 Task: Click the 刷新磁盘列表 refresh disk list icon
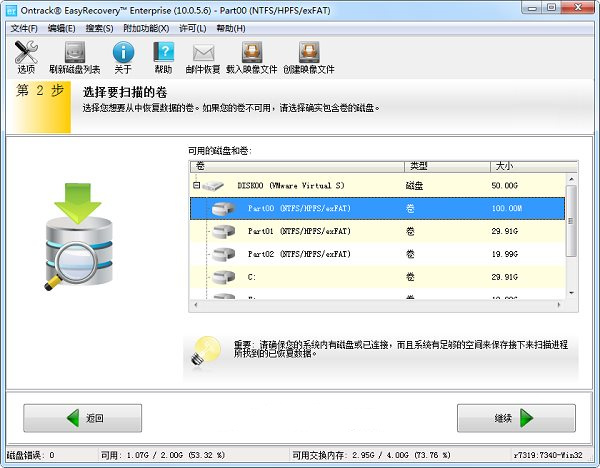click(75, 52)
